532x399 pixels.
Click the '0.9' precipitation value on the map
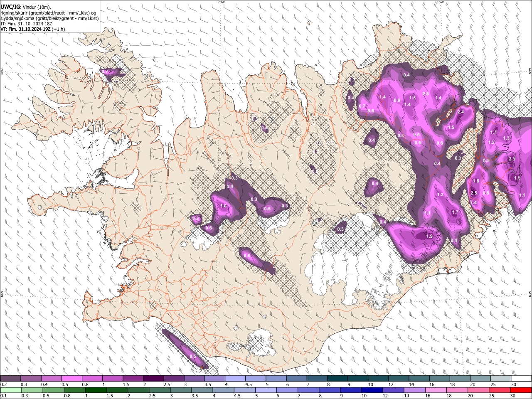coord(397,100)
